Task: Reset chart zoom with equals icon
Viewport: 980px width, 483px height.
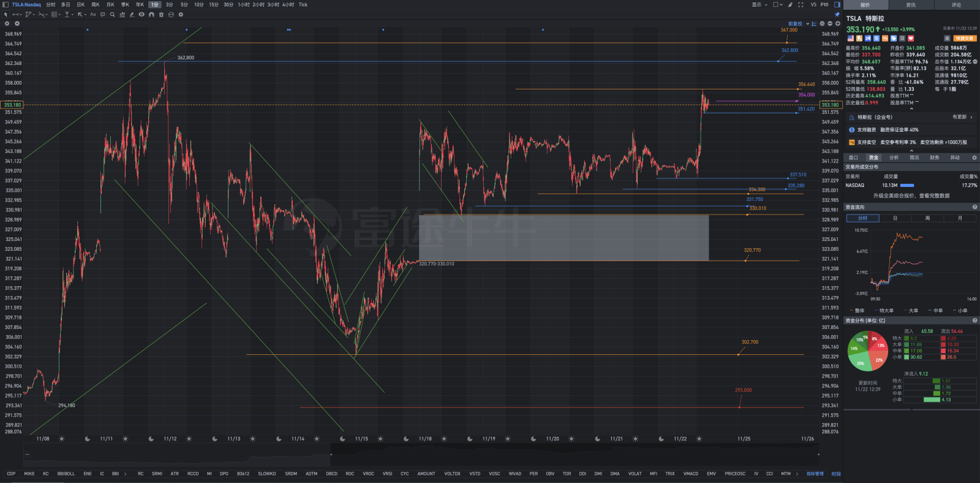Action: [x=822, y=23]
